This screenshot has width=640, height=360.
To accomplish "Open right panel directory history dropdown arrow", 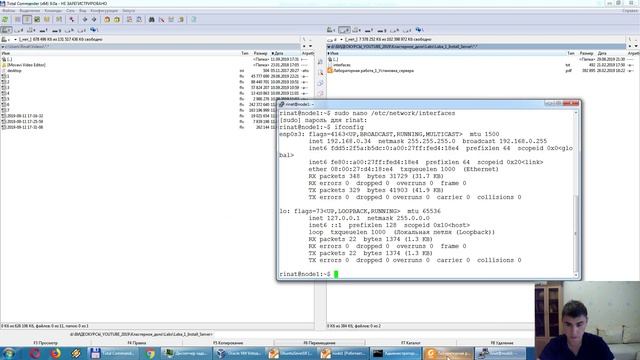I will click(636, 47).
